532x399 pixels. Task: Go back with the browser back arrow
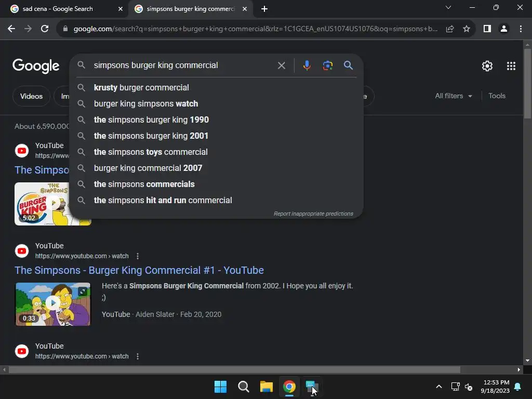click(11, 29)
